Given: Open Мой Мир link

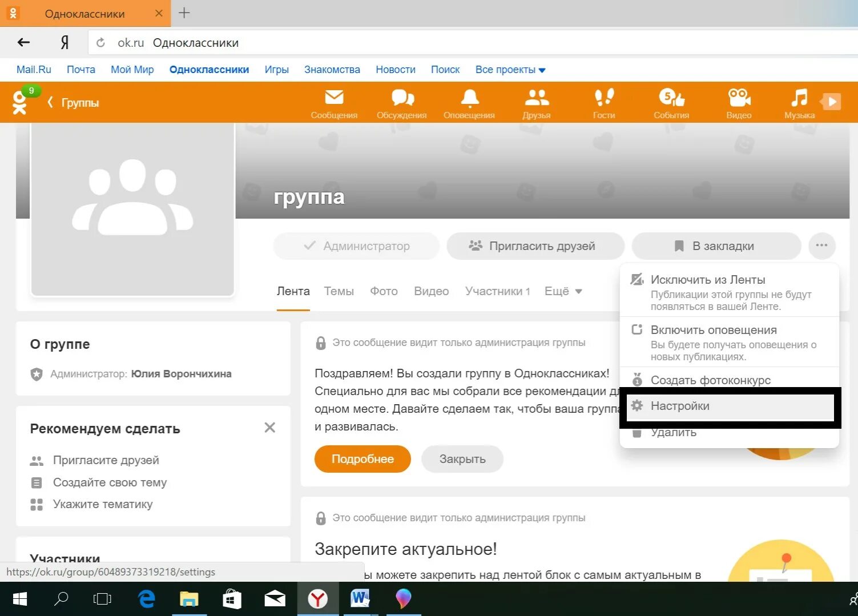Looking at the screenshot, I should (132, 70).
